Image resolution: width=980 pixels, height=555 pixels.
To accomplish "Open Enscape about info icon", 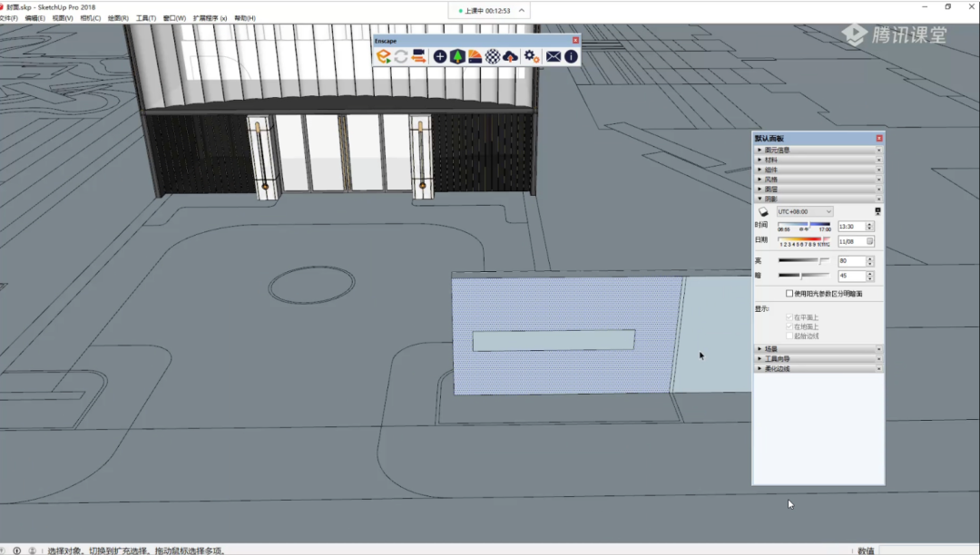I will click(x=572, y=56).
